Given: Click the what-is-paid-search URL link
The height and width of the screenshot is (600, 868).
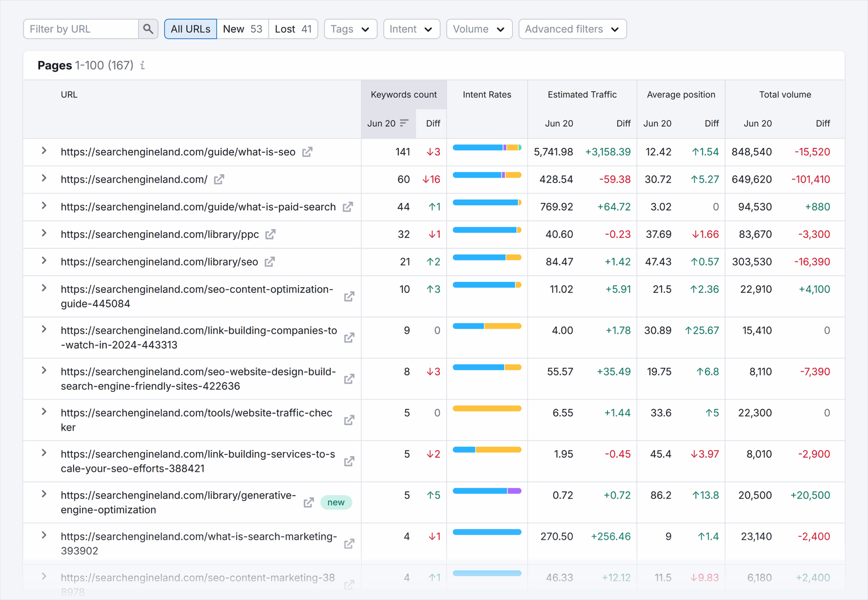Looking at the screenshot, I should pos(198,207).
